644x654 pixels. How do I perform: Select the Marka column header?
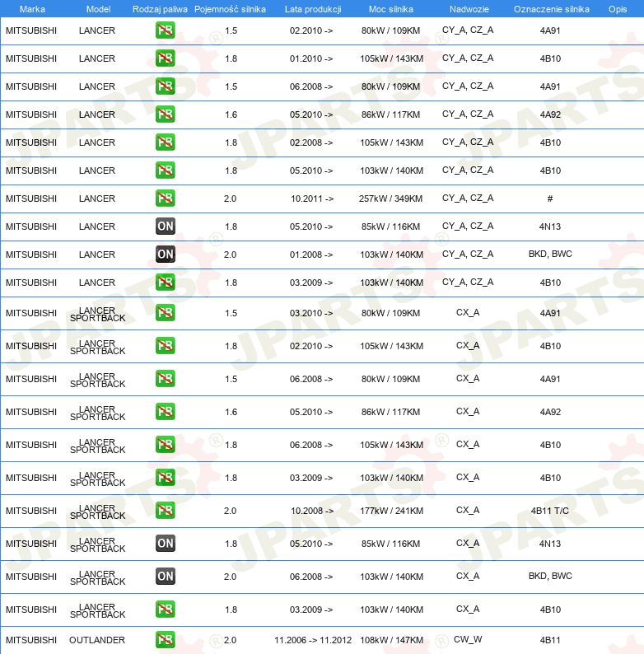click(x=31, y=9)
